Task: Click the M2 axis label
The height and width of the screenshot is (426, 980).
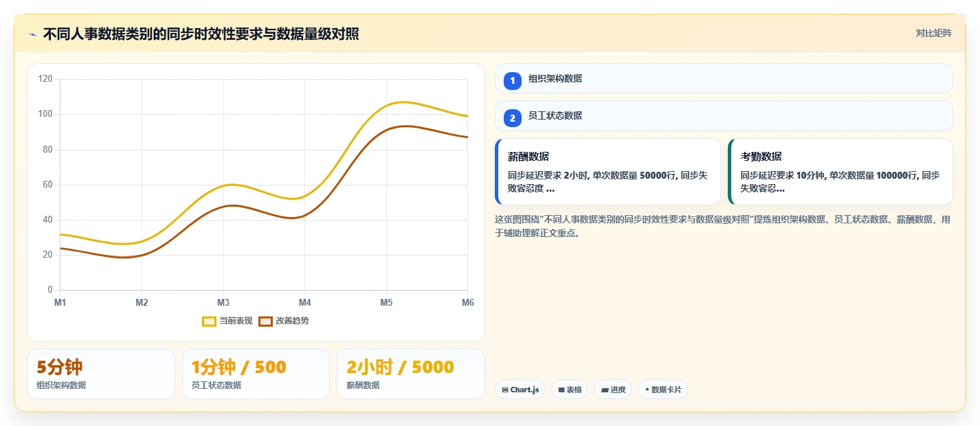Action: point(142,302)
